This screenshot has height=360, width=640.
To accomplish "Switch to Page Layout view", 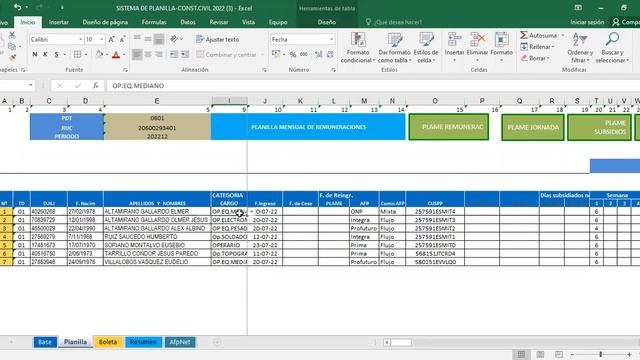I will click(540, 354).
